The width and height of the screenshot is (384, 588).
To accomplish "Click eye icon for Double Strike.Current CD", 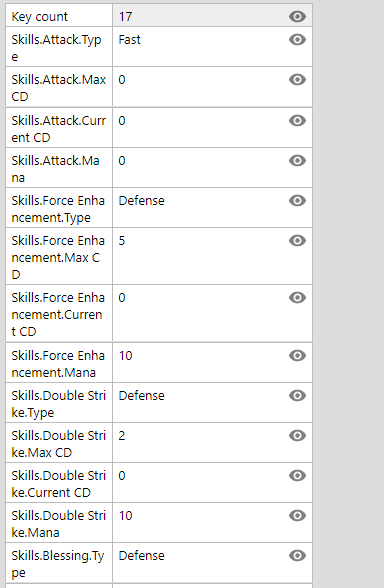I will [297, 476].
